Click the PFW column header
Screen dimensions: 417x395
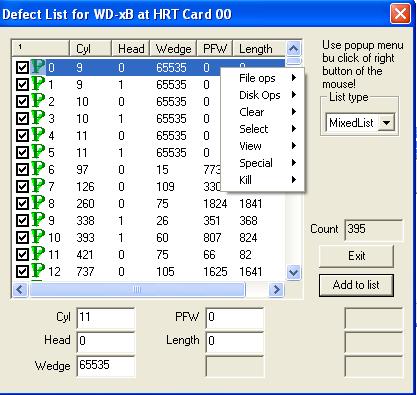coord(215,49)
